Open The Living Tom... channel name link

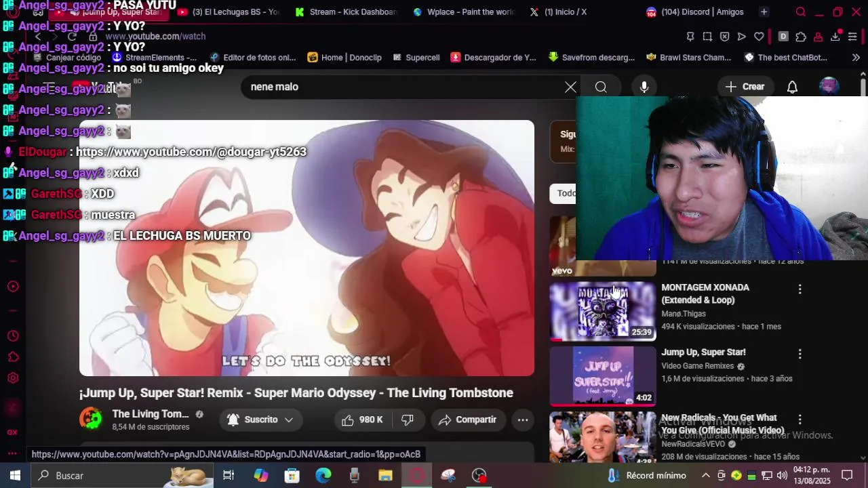tap(151, 414)
